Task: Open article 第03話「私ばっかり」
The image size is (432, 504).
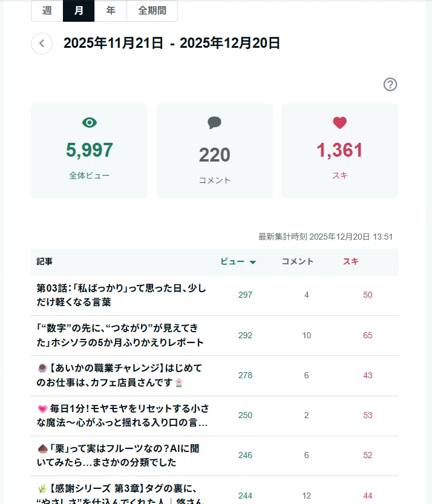Action: (122, 295)
